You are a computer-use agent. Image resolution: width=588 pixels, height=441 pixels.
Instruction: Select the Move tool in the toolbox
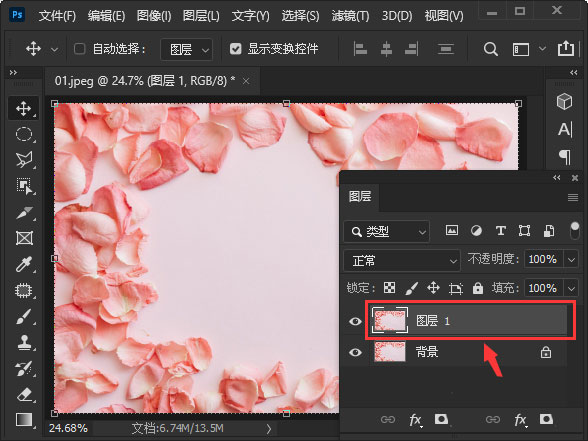pos(23,108)
